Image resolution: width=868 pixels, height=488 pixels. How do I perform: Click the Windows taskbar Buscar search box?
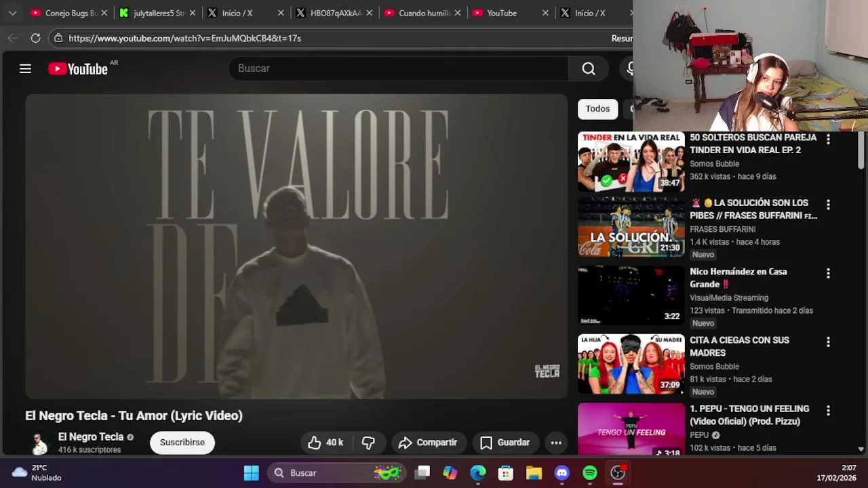[336, 472]
